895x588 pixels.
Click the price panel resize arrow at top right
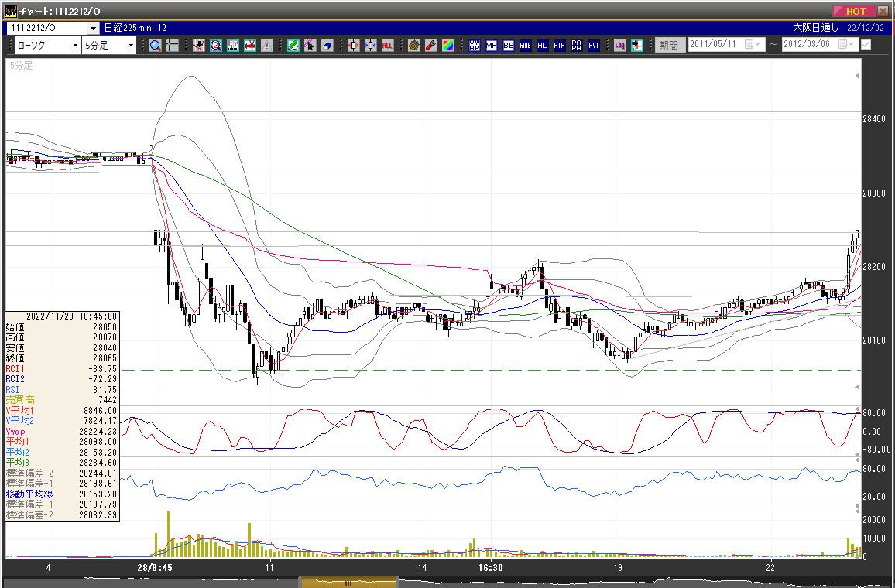pyautogui.click(x=857, y=76)
